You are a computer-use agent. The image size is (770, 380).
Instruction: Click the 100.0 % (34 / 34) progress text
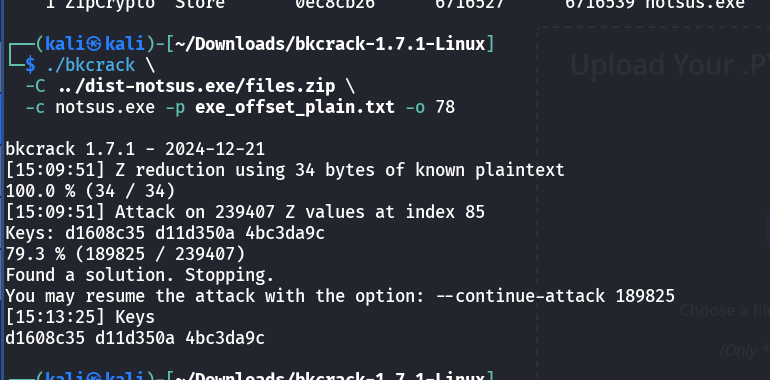(x=90, y=190)
